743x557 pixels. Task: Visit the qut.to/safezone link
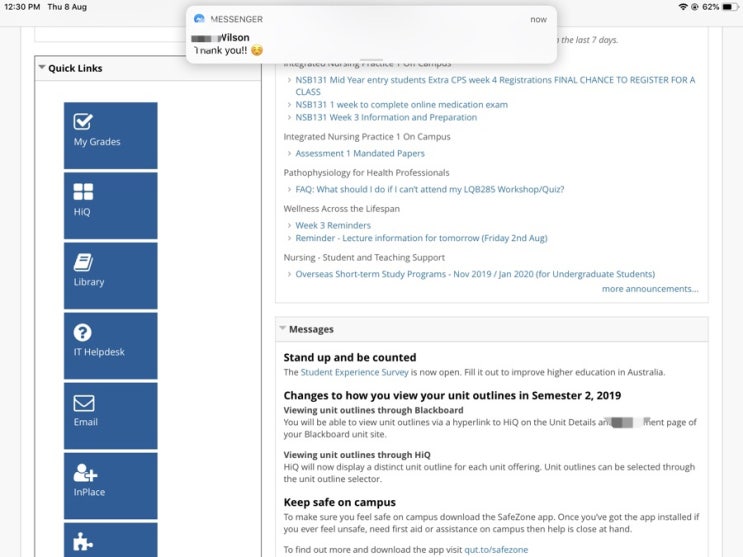coord(496,549)
